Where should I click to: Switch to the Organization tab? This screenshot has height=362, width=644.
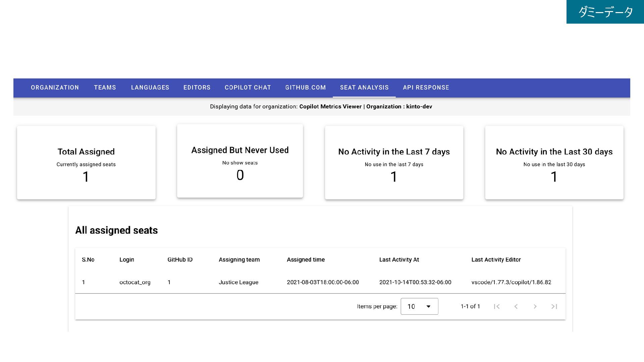pos(55,87)
